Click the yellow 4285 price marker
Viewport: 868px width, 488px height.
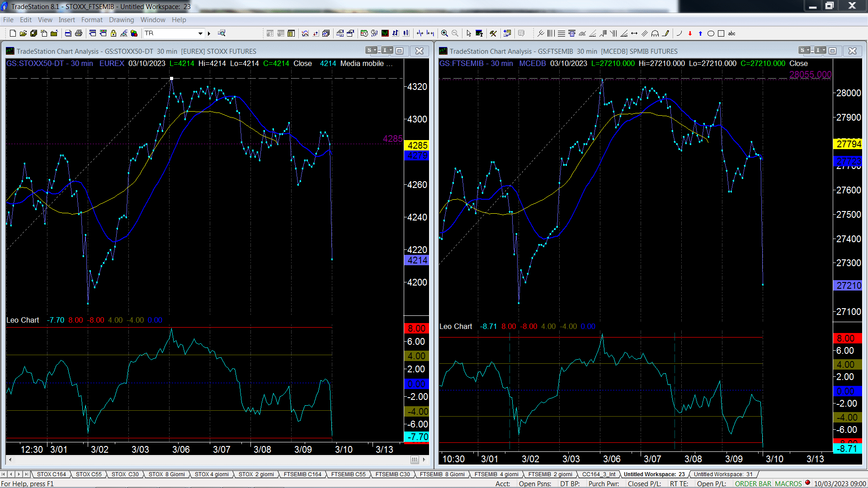point(416,145)
